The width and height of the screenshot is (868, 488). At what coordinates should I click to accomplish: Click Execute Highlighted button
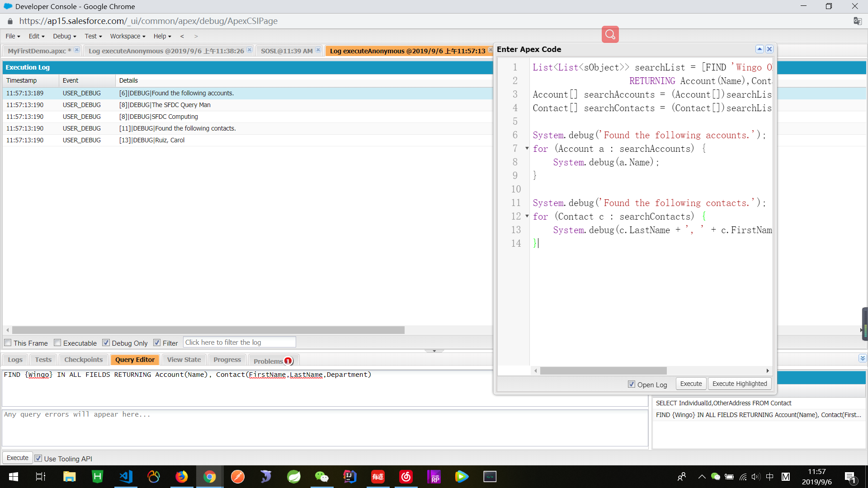click(740, 384)
